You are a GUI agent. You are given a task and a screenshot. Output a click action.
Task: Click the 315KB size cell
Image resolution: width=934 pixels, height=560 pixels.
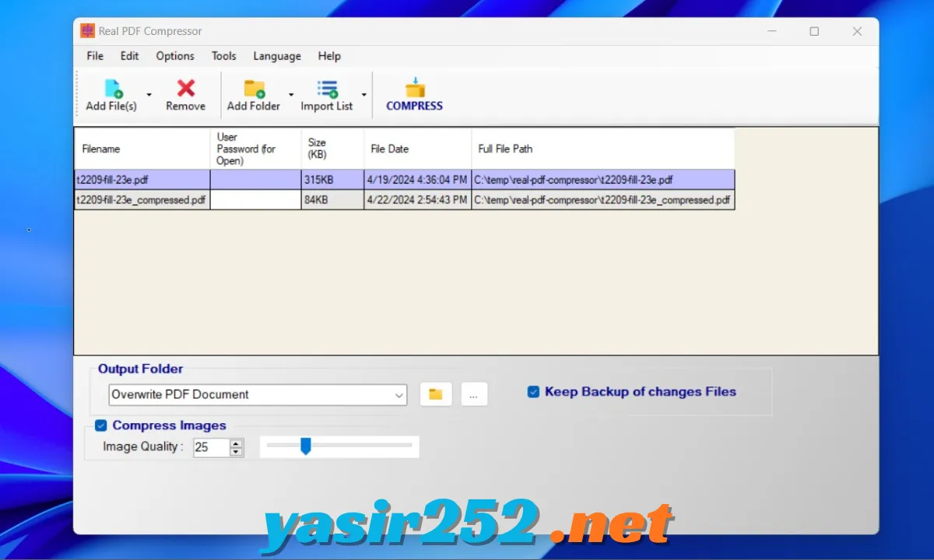click(333, 180)
